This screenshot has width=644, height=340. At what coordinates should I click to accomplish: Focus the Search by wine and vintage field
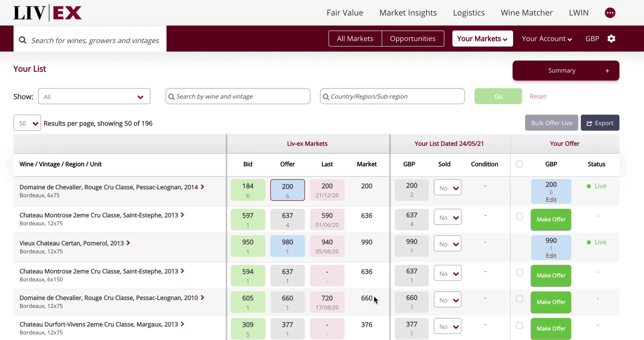pyautogui.click(x=238, y=96)
